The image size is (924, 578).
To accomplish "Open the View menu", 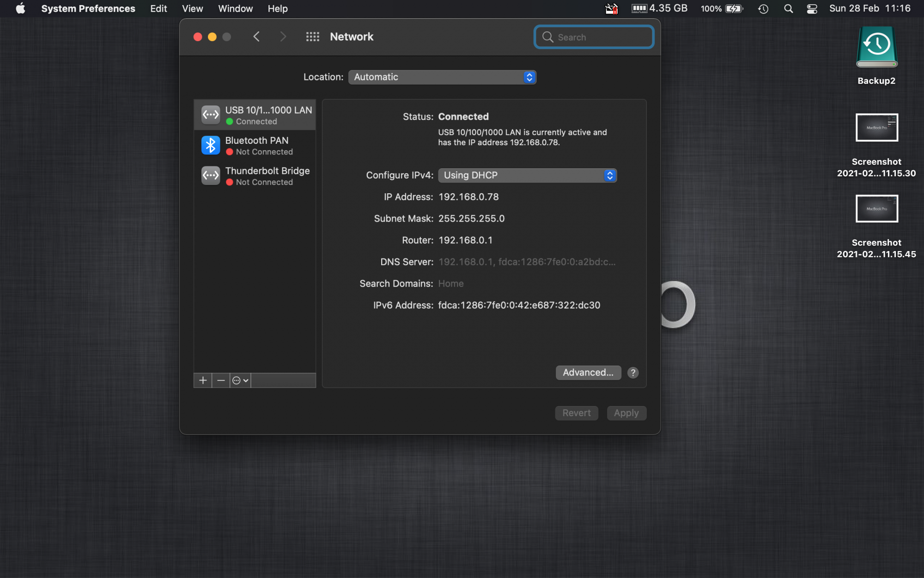I will tap(192, 9).
